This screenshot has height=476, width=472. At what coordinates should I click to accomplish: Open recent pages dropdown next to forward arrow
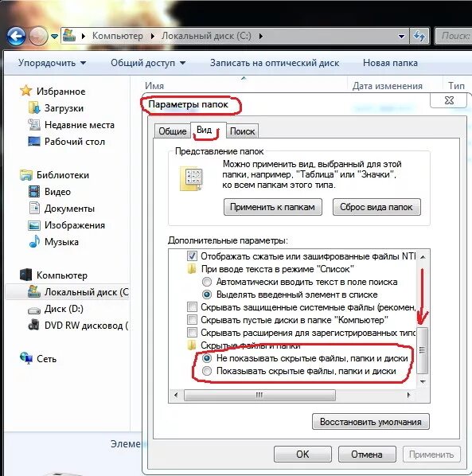pos(54,37)
